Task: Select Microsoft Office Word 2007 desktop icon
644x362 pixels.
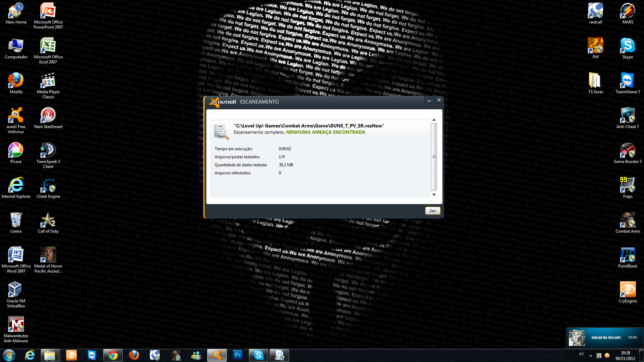Action: 16,260
